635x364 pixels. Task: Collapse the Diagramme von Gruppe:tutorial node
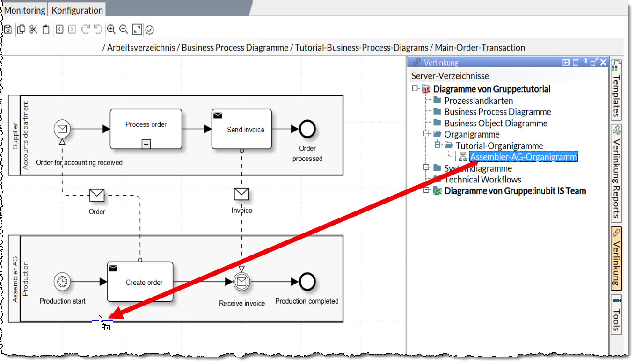pos(415,89)
